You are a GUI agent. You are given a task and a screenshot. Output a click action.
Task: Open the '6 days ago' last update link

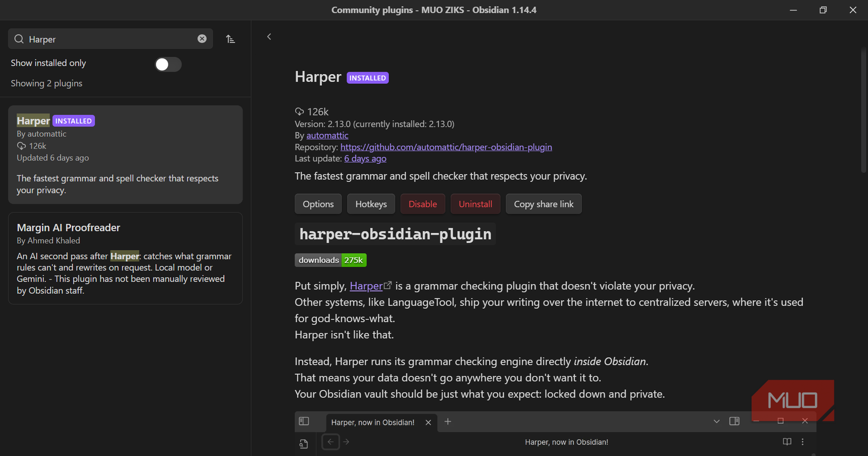coord(365,158)
